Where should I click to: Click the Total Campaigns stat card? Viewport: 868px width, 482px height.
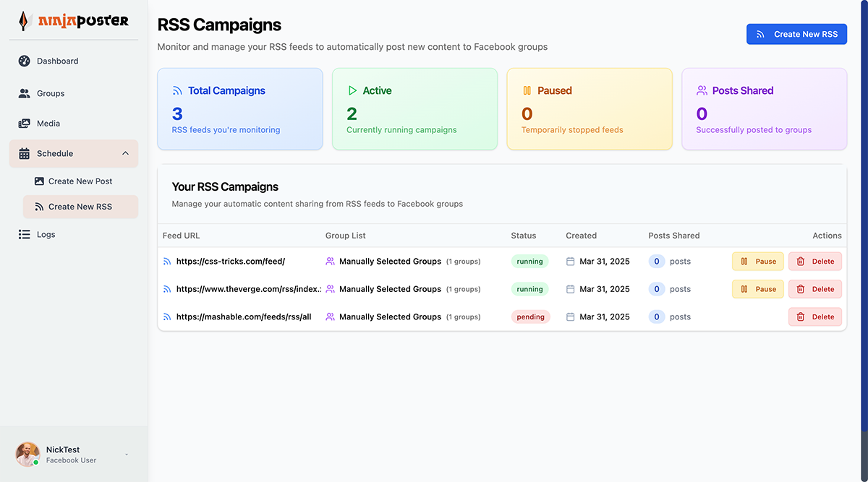tap(240, 109)
